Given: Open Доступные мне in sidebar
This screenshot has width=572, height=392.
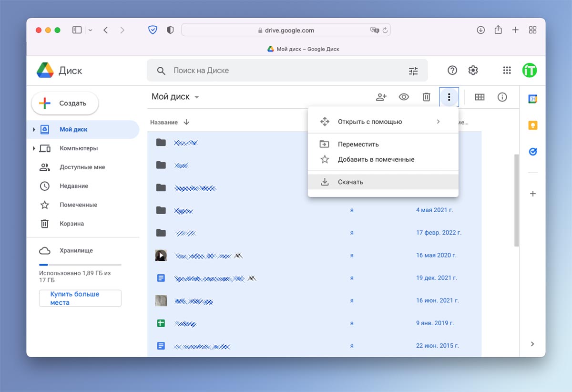Looking at the screenshot, I should [82, 167].
